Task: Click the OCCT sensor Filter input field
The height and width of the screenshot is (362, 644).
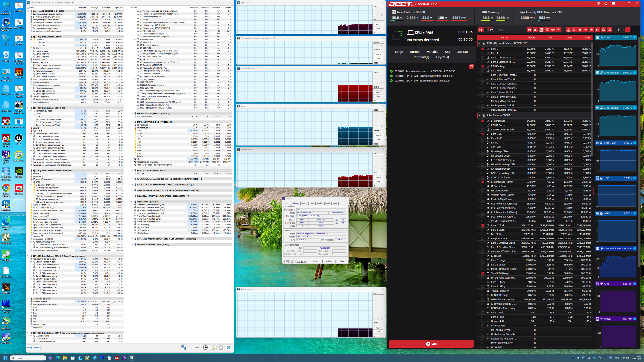Action: 510,30
